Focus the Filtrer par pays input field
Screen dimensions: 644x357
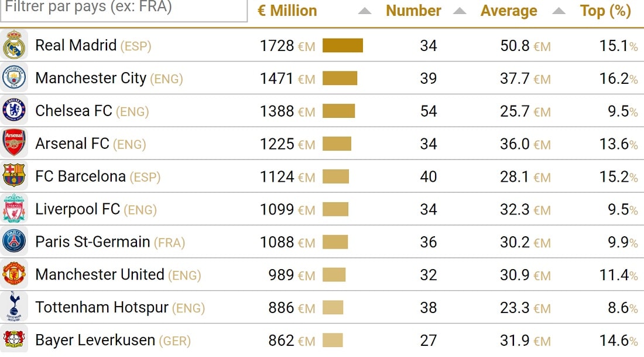coord(124,9)
